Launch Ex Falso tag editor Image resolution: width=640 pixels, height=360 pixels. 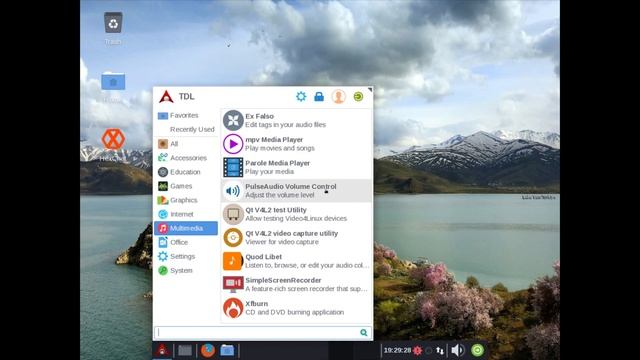[296, 120]
